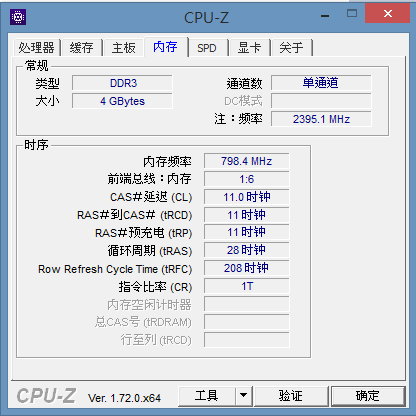Click the tRCD 11 时钟 value

coord(247,215)
